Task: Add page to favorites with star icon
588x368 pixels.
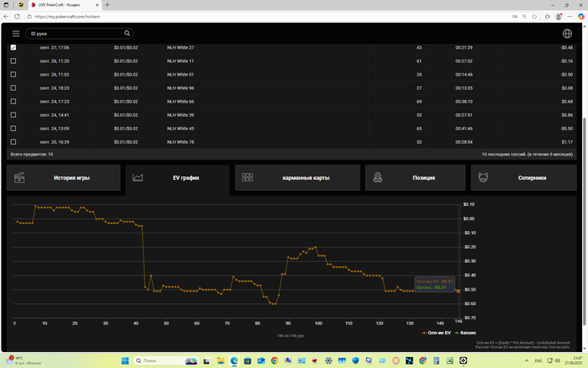Action: 534,17
